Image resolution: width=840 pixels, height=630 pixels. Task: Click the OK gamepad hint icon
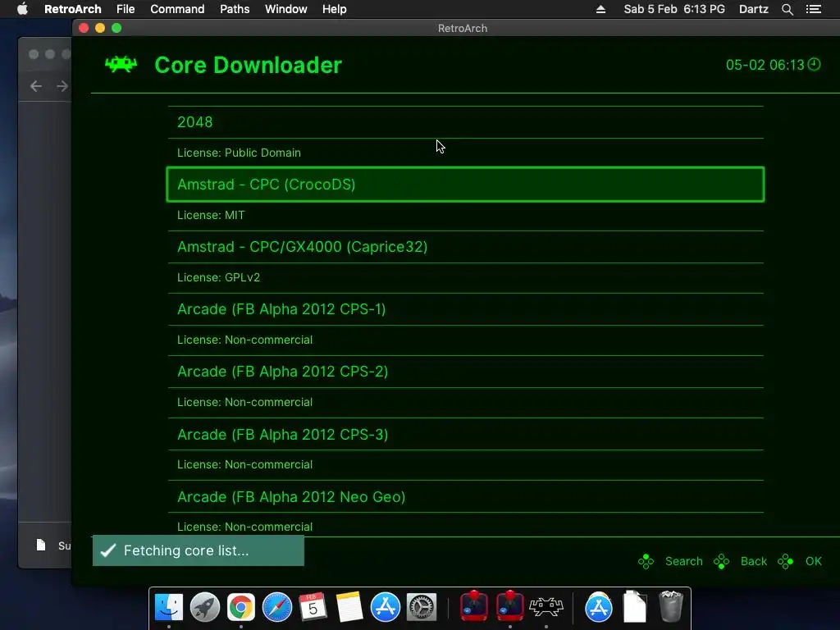(785, 561)
